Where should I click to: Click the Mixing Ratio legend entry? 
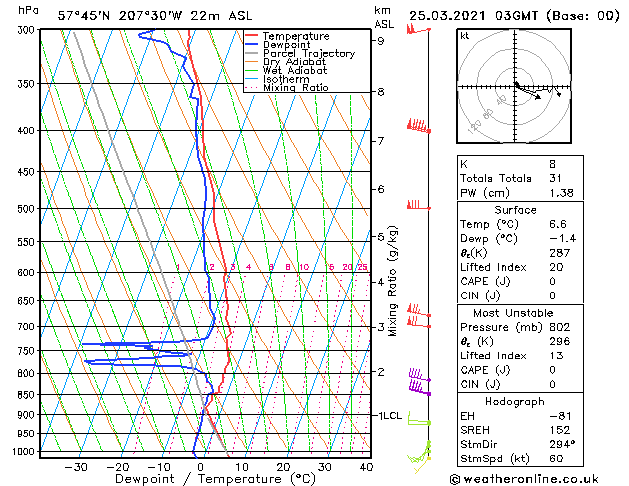click(x=296, y=87)
